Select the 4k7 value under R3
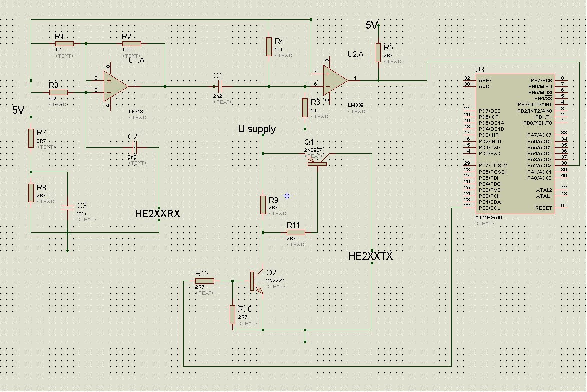587x392 pixels. [x=53, y=99]
